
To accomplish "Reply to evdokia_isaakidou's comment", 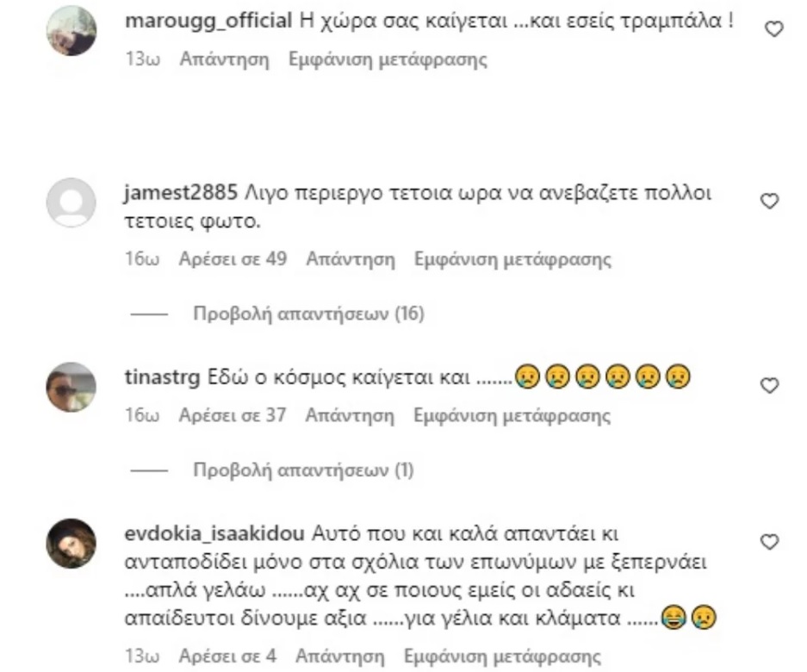I will (340, 656).
